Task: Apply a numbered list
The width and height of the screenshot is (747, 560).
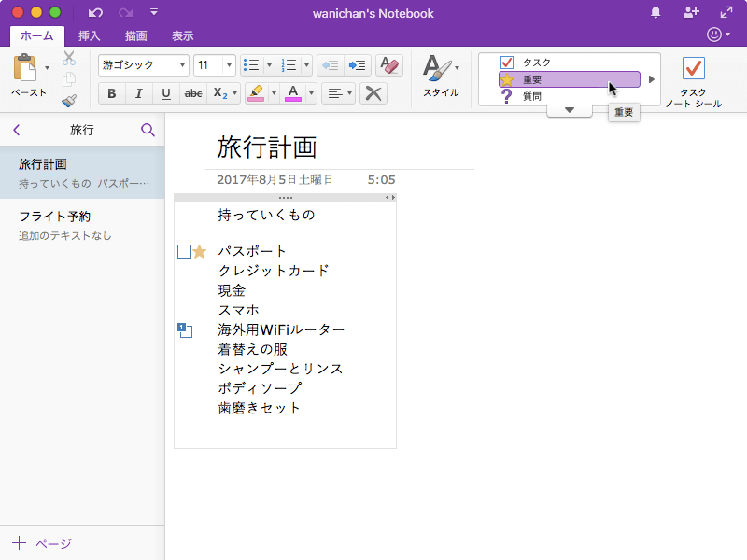Action: (289, 65)
